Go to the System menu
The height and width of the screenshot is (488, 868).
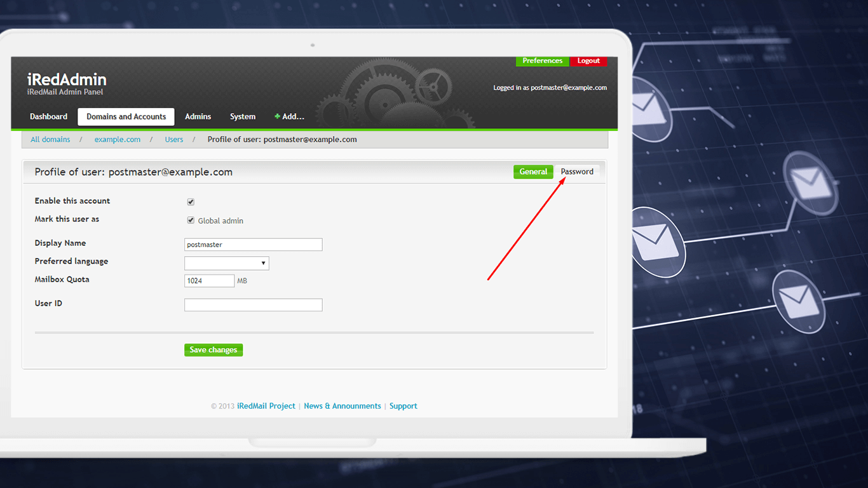pyautogui.click(x=243, y=117)
